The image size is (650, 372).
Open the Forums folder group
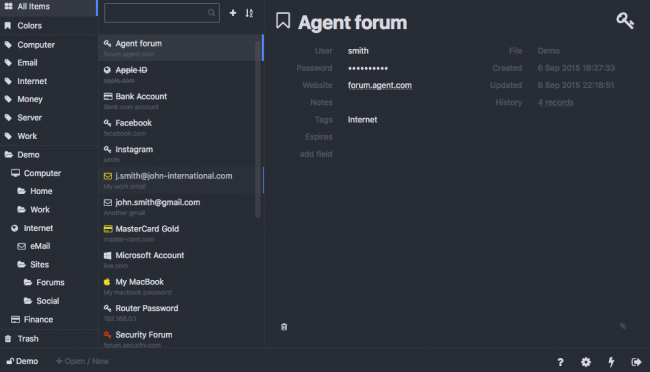tap(48, 282)
